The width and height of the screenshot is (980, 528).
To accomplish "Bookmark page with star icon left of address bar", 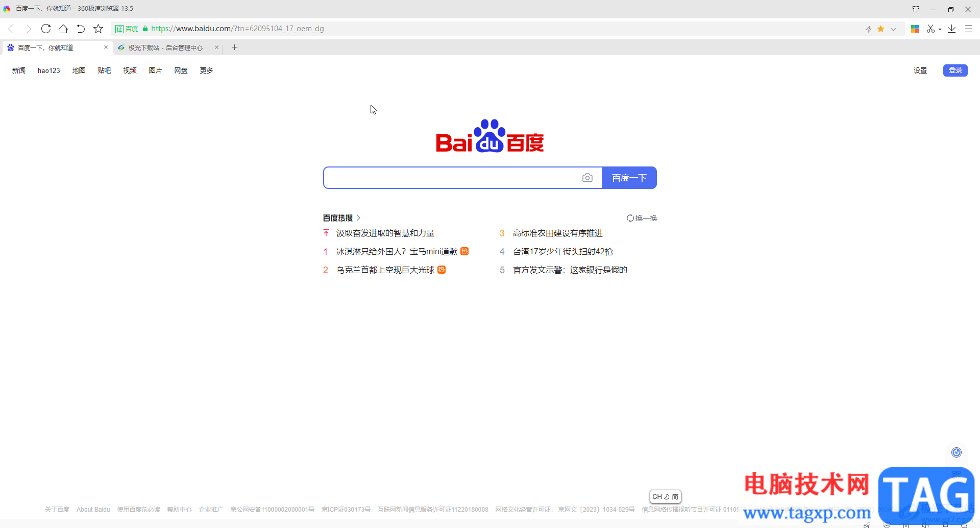I will point(99,29).
